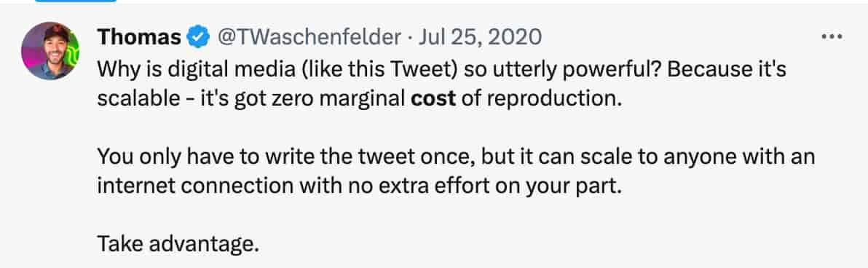Open the profile via the name Thomas
The height and width of the screenshot is (268, 868).
coord(140,38)
